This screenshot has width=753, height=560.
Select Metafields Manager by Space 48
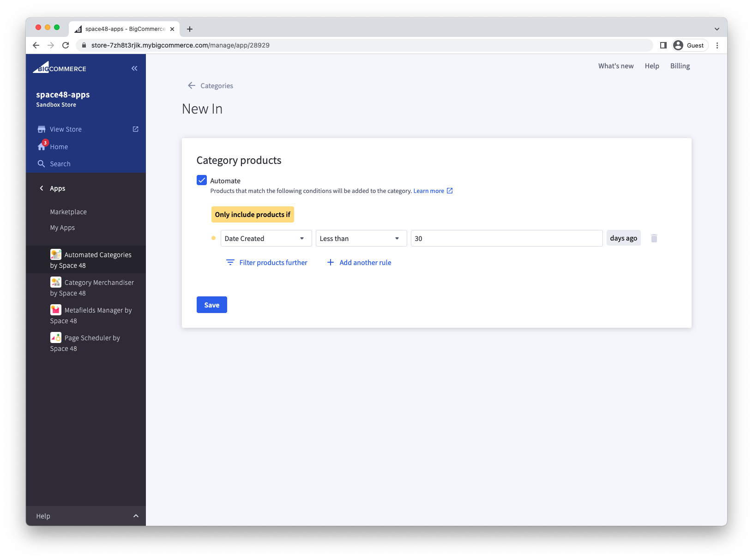coord(86,315)
